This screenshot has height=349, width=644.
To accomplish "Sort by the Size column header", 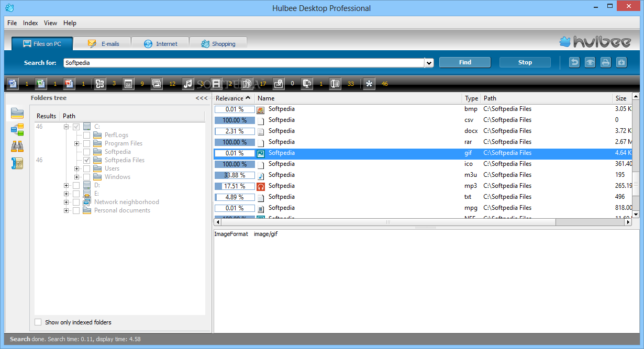I will click(621, 98).
